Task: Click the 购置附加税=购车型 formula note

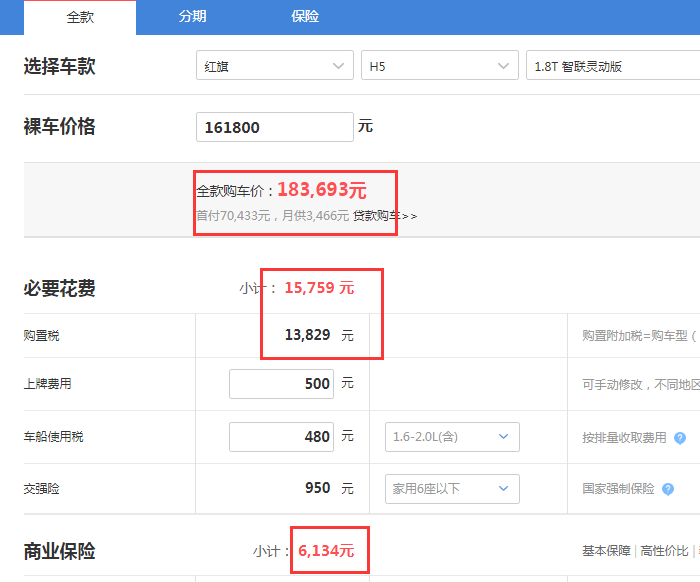Action: [639, 336]
